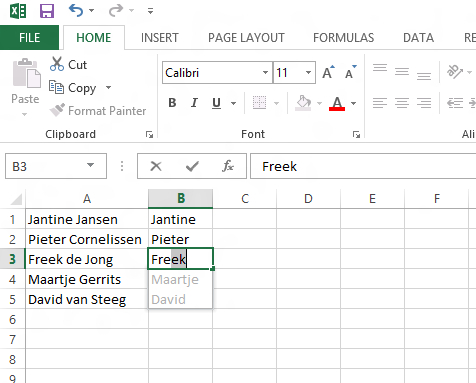This screenshot has height=383, width=476.
Task: Select the Format Painter tool
Action: coord(97,110)
